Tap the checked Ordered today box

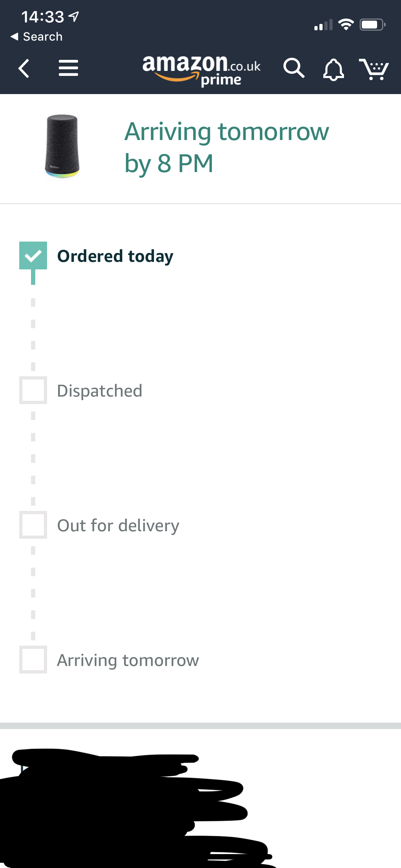(33, 255)
